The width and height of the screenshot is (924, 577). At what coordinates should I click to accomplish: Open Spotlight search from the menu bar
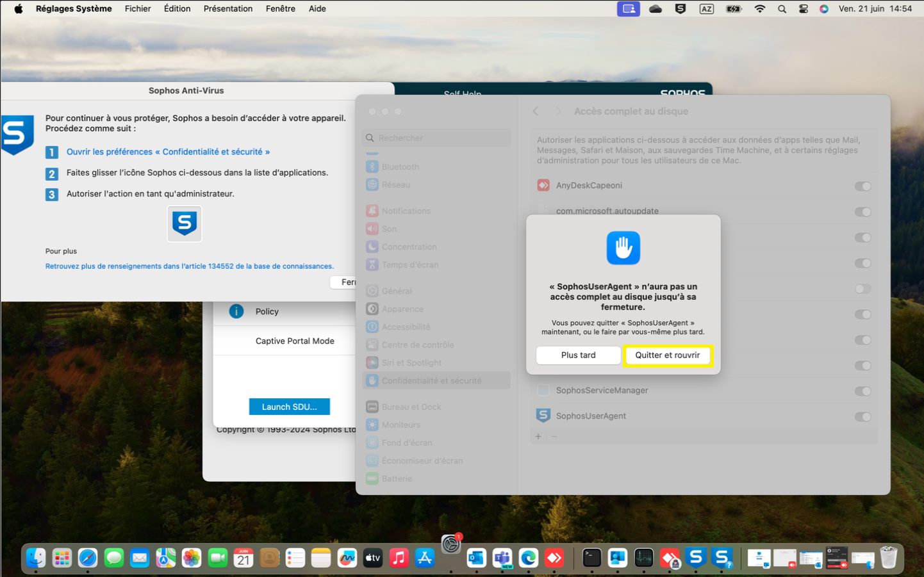coord(782,9)
